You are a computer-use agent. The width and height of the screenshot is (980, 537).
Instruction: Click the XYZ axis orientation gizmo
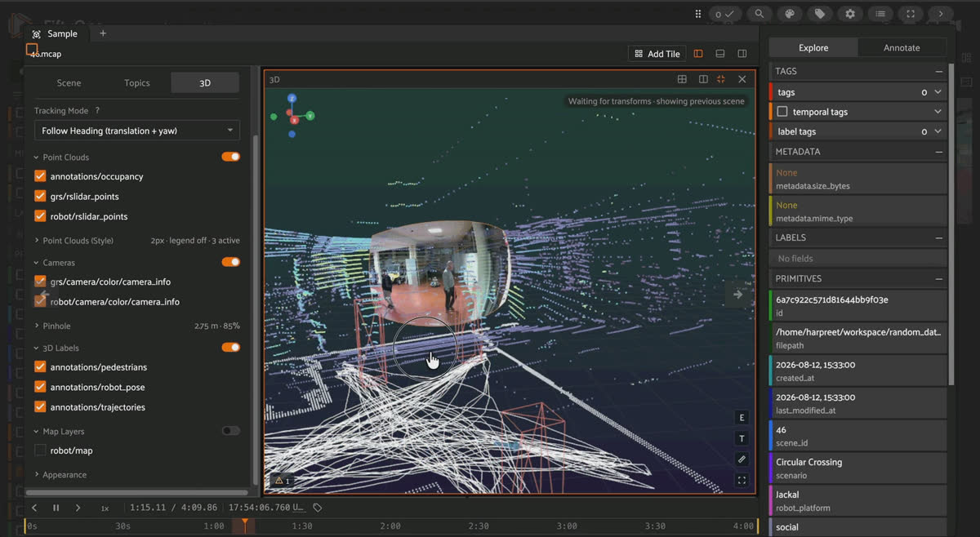tap(292, 116)
